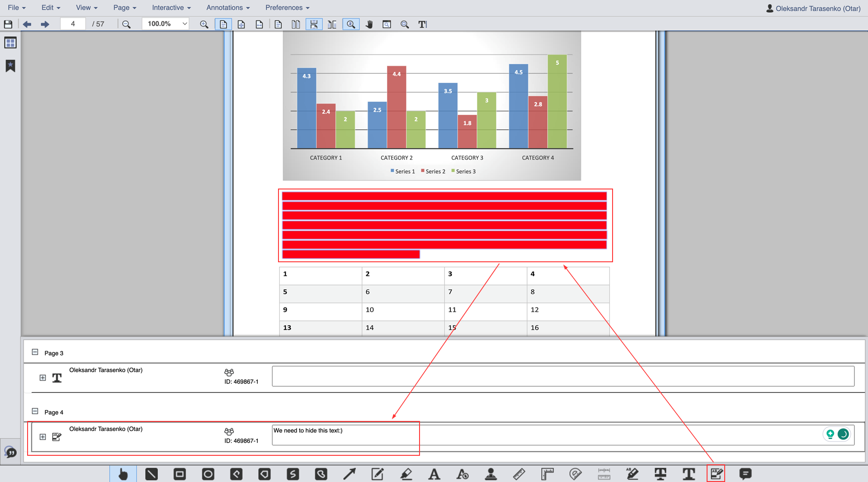
Task: Open the zoom level dropdown
Action: (x=184, y=24)
